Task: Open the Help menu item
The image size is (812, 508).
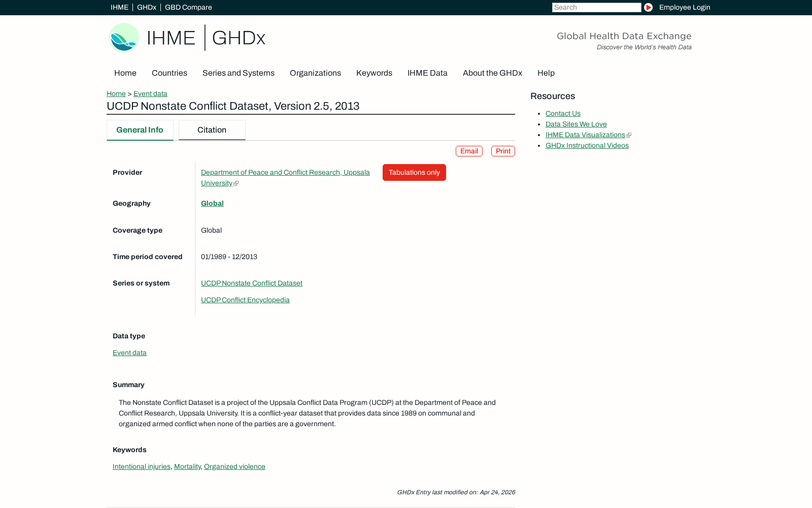Action: (546, 73)
